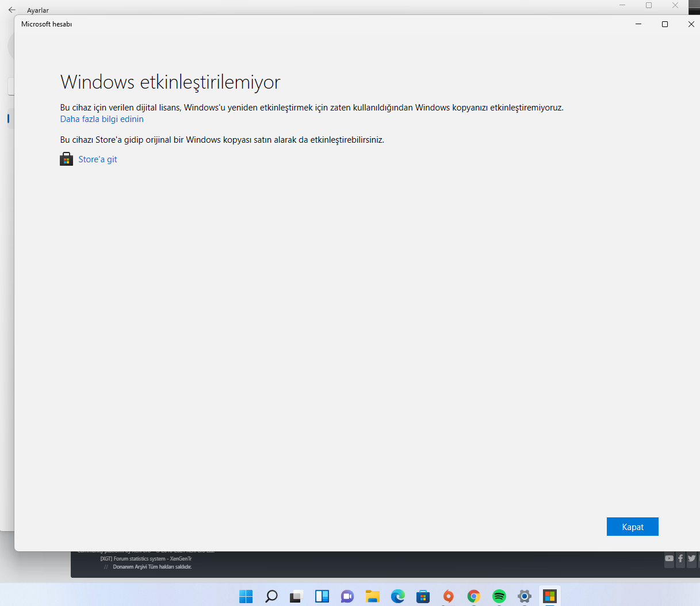The image size is (700, 606).
Task: Go back with the Ayarlar window's back arrow
Action: click(12, 10)
